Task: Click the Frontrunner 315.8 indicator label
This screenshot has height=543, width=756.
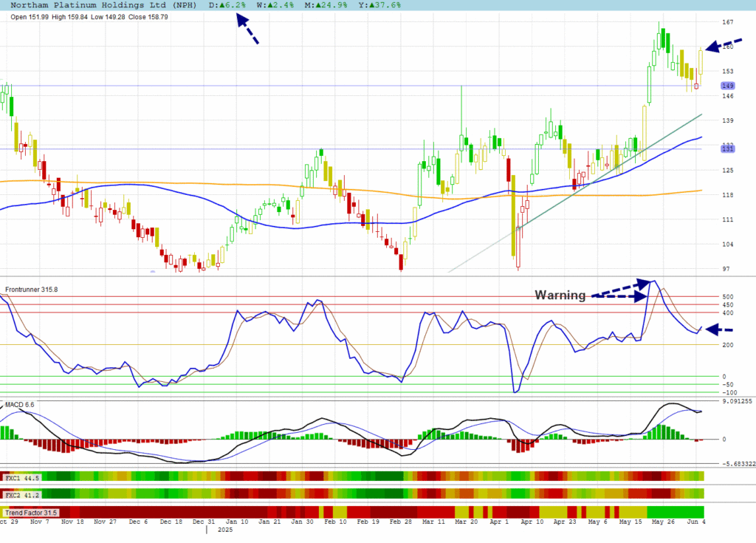Action: (x=31, y=290)
